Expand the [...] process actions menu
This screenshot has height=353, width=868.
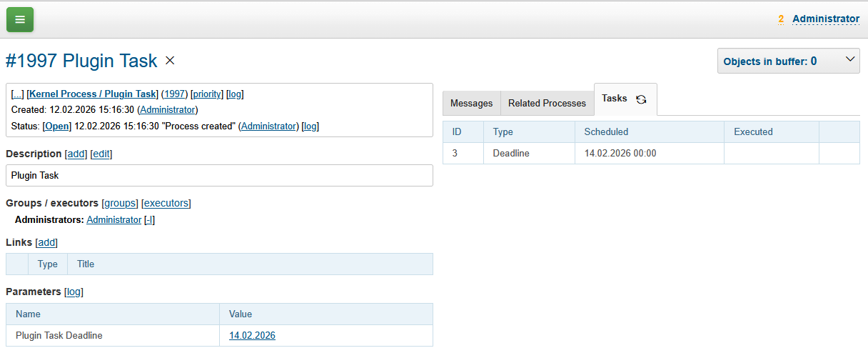[x=18, y=94]
